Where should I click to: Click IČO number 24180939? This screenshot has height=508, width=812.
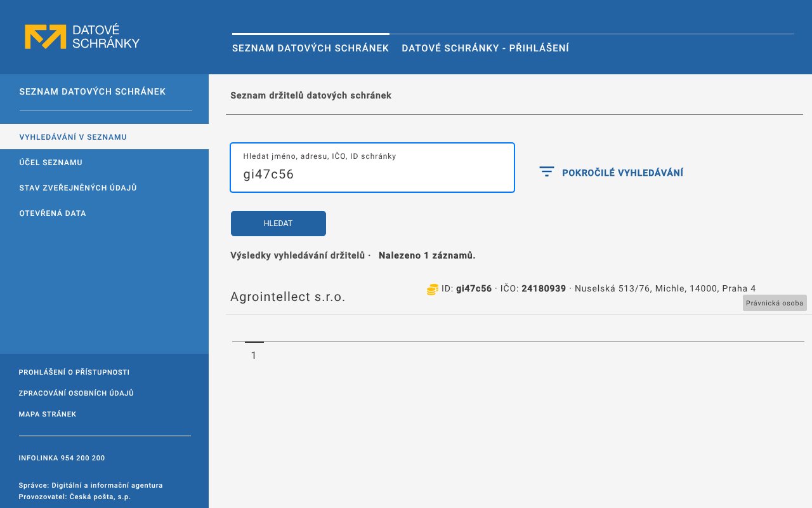pos(543,288)
